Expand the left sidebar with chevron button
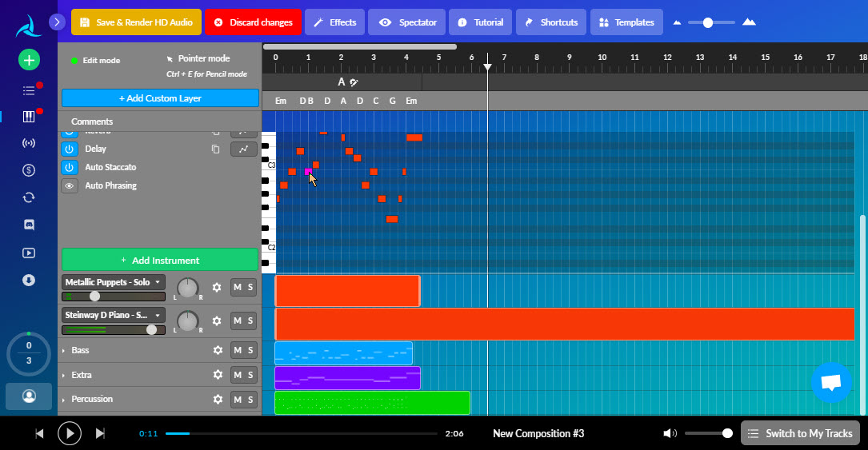 coord(57,22)
